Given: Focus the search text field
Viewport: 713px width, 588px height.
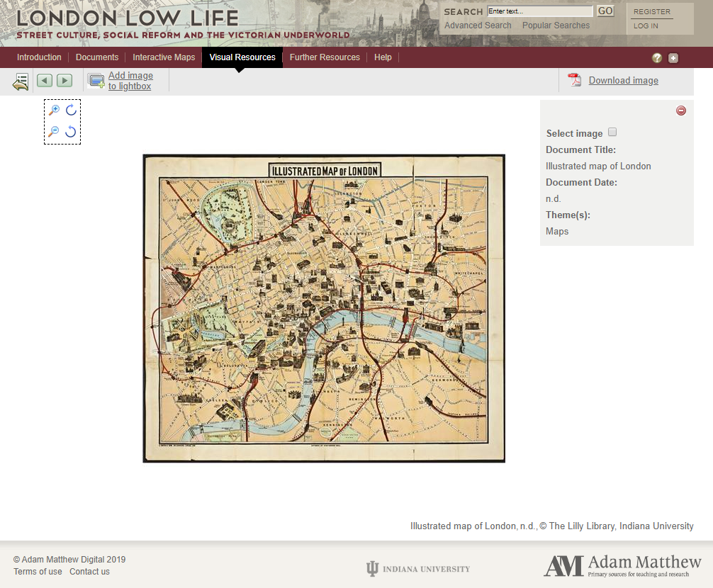Looking at the screenshot, I should pos(540,11).
